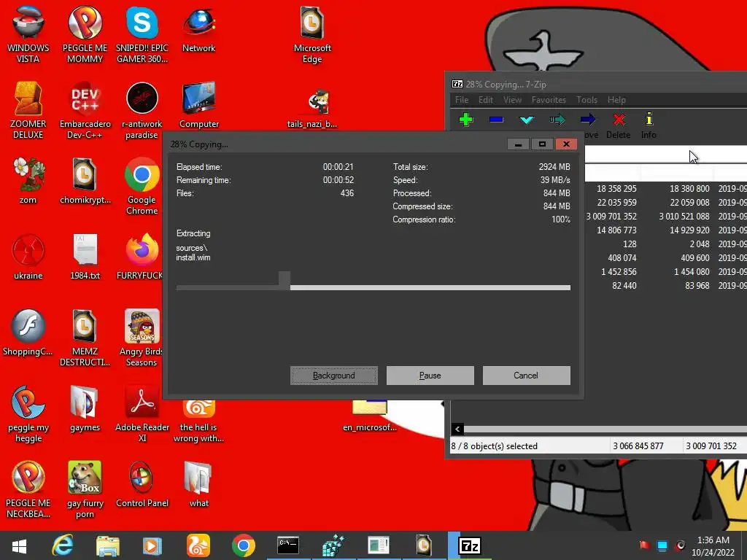
Task: Select the r-antiwork paradise desktop icon
Action: [x=142, y=111]
